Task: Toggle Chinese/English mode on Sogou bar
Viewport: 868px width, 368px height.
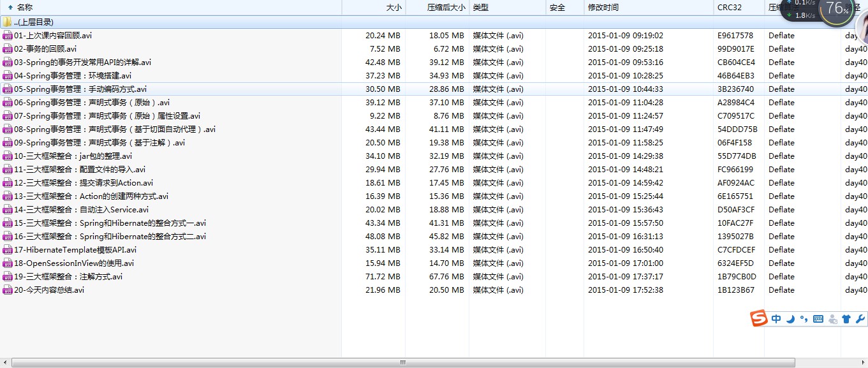Action: (x=776, y=319)
